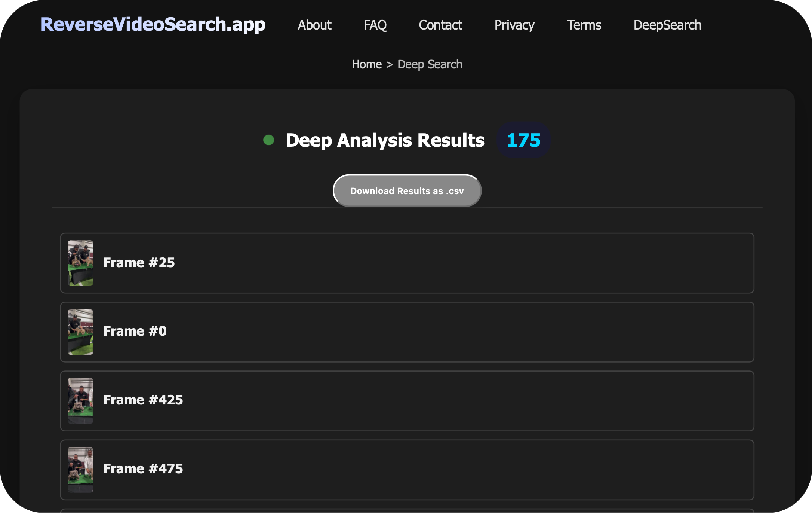Expand the Frame #25 result row
The image size is (812, 513).
click(x=407, y=263)
